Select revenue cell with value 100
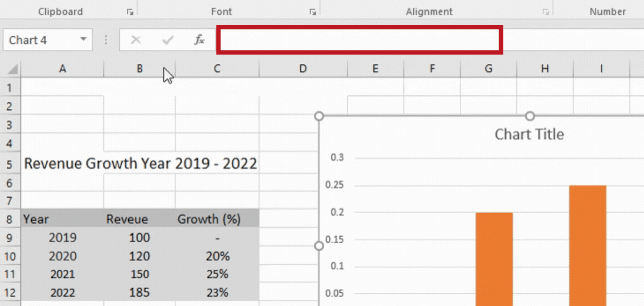 [x=139, y=237]
